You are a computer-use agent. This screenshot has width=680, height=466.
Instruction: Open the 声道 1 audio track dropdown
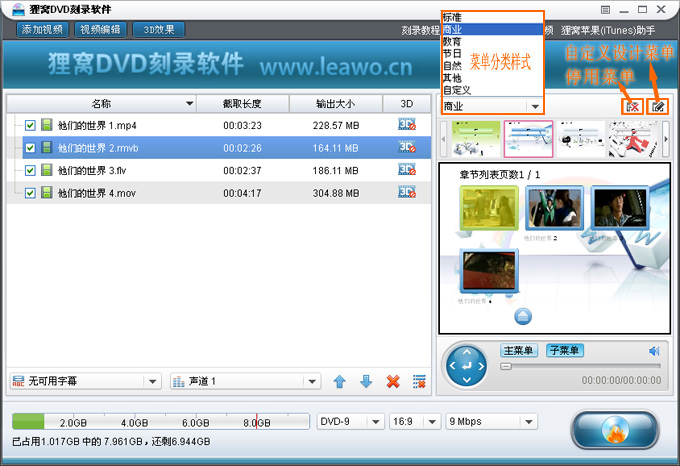[x=245, y=381]
